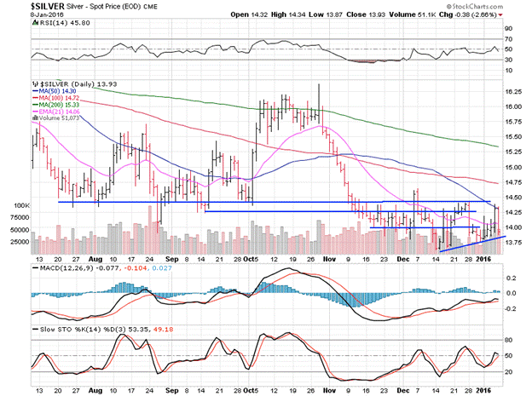Screen dimensions: 532x396
Task: Click the blue MA(50) legend line marker
Action: point(34,92)
